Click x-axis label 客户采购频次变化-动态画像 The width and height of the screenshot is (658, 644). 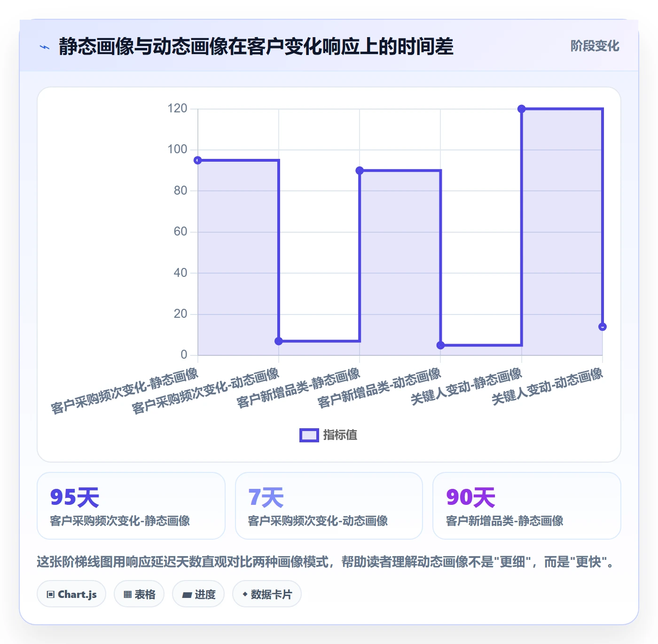(205, 391)
